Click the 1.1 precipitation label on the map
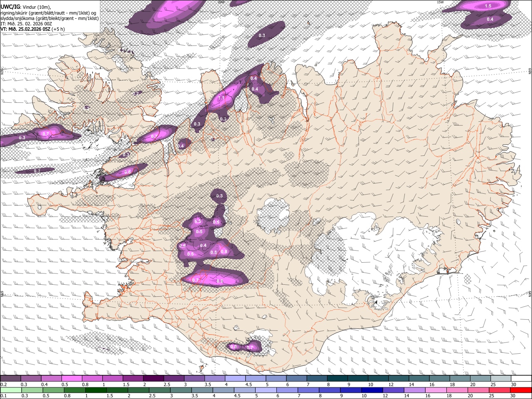The height and width of the screenshot is (399, 532). pos(222,98)
